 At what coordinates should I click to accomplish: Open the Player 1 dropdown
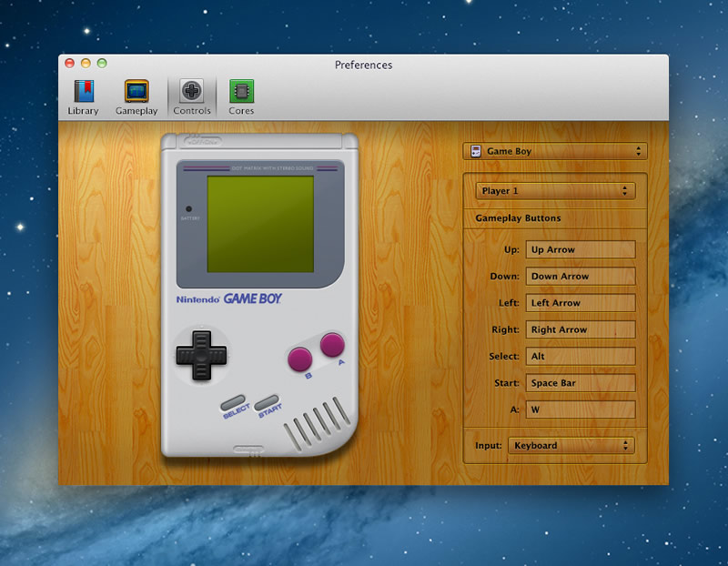pos(555,191)
